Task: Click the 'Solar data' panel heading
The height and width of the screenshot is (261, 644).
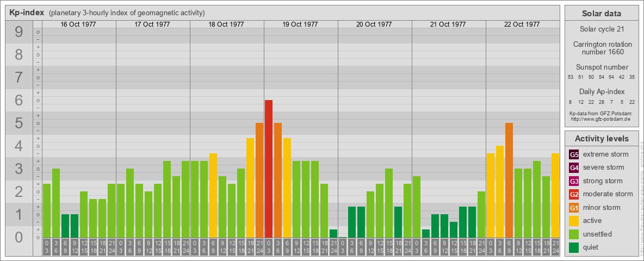Action: (602, 14)
